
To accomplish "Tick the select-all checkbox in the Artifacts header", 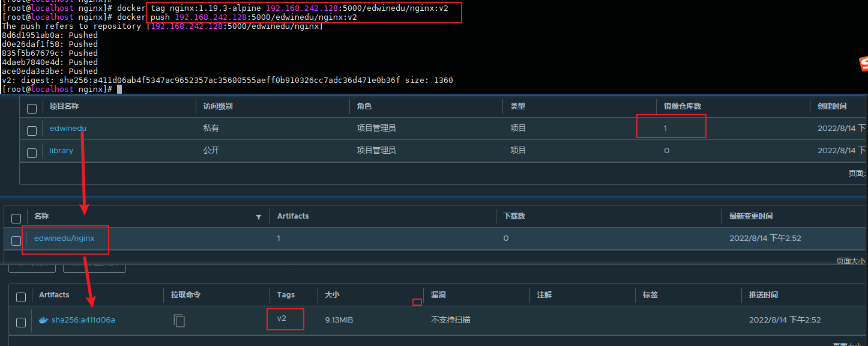I will click(21, 297).
